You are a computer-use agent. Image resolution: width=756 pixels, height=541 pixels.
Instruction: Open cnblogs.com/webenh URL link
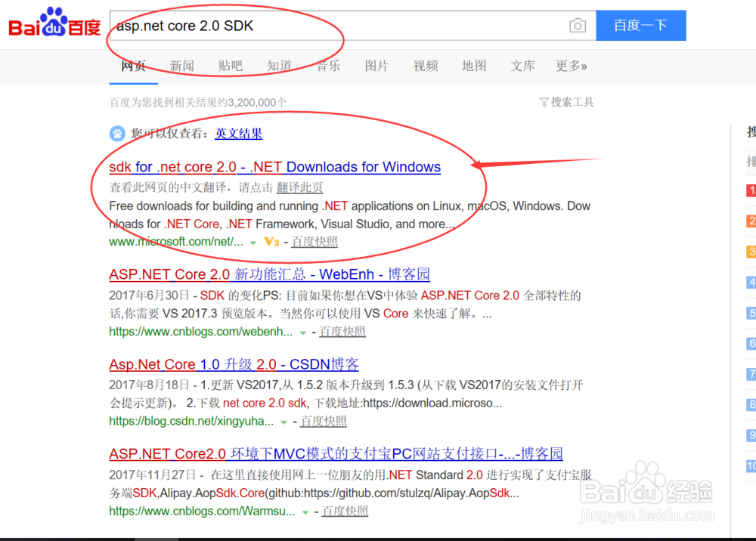click(x=200, y=332)
